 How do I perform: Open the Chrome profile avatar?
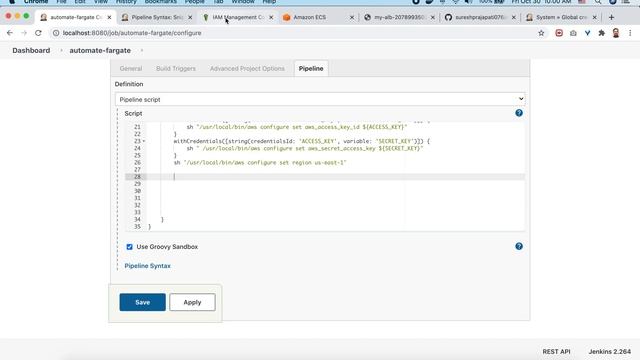tap(616, 33)
